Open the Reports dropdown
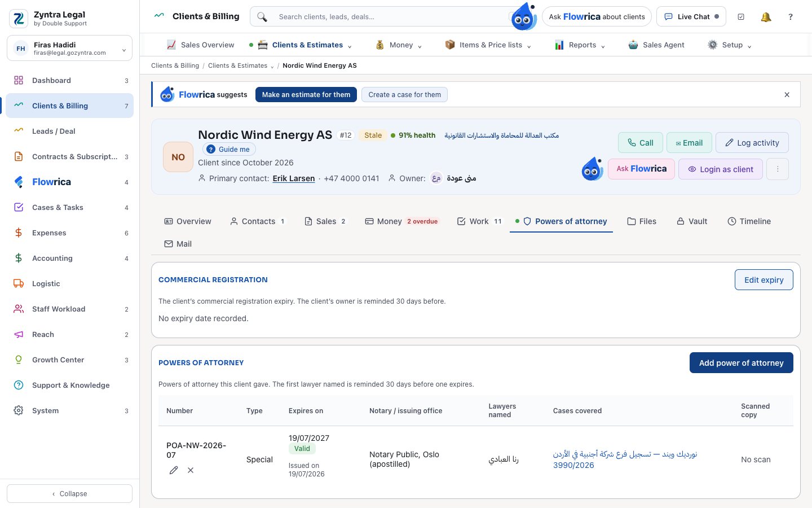 point(580,45)
